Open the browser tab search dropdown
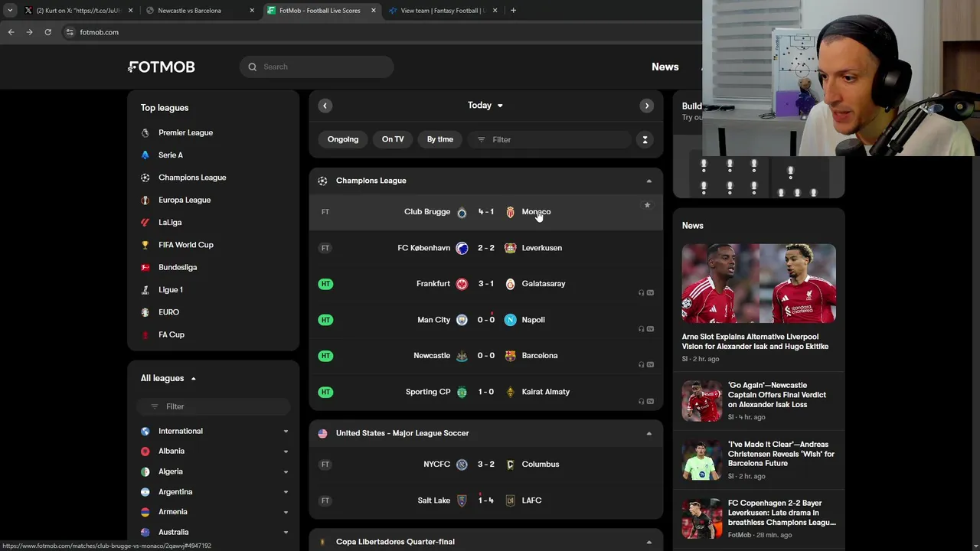Viewport: 980px width, 551px height. pos(10,11)
